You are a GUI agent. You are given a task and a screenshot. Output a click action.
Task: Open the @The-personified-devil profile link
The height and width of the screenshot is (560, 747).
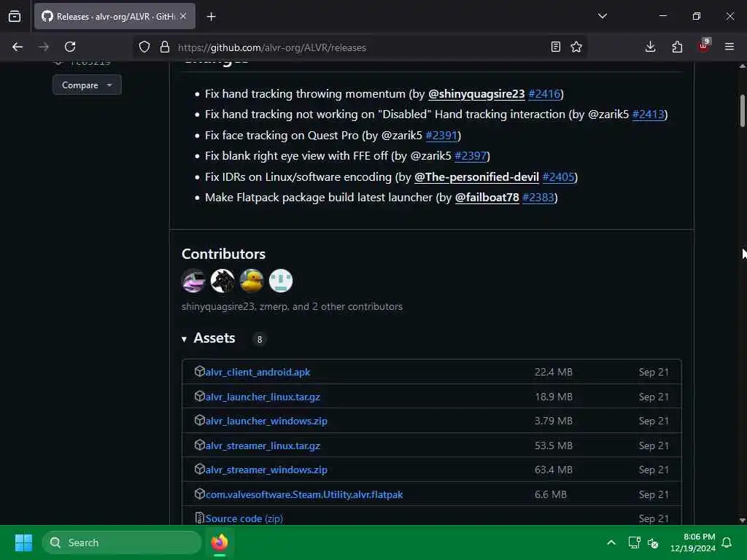[476, 176]
